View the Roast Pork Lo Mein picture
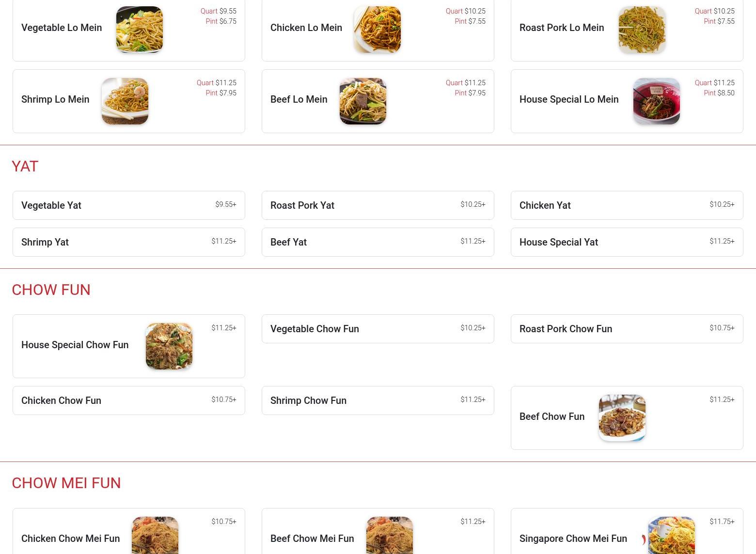756x554 pixels. (x=642, y=30)
